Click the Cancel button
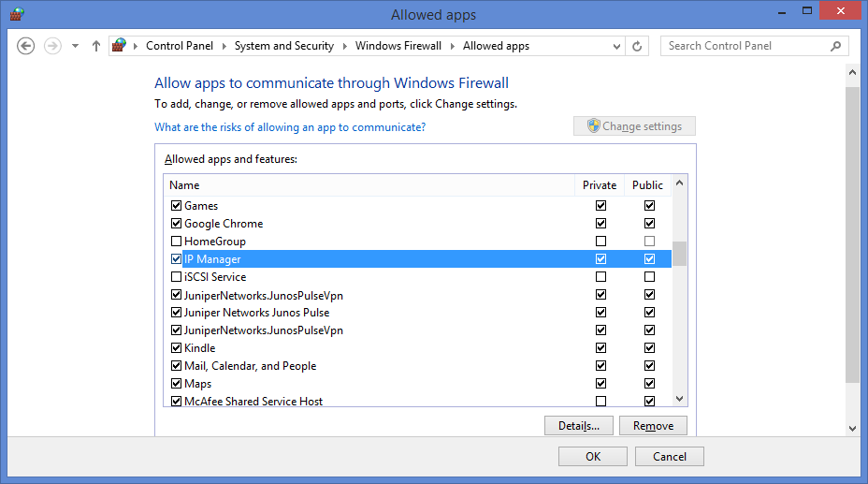This screenshot has height=484, width=868. coord(670,456)
